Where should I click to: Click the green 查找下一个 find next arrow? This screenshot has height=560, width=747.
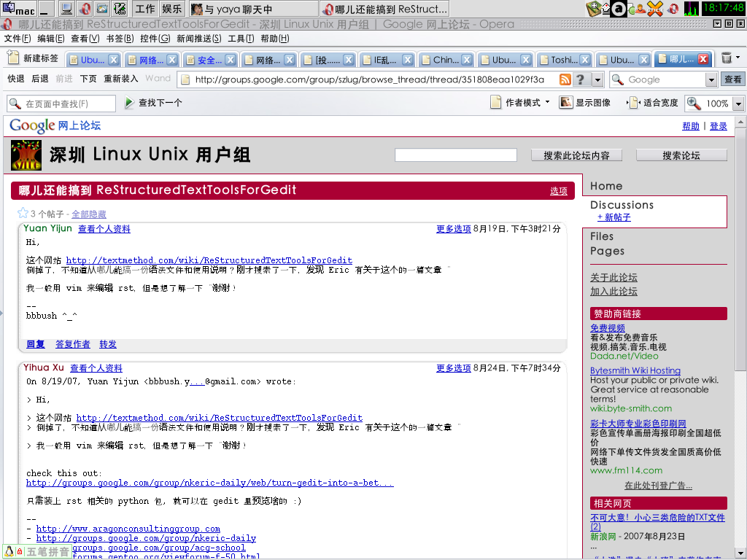[129, 102]
